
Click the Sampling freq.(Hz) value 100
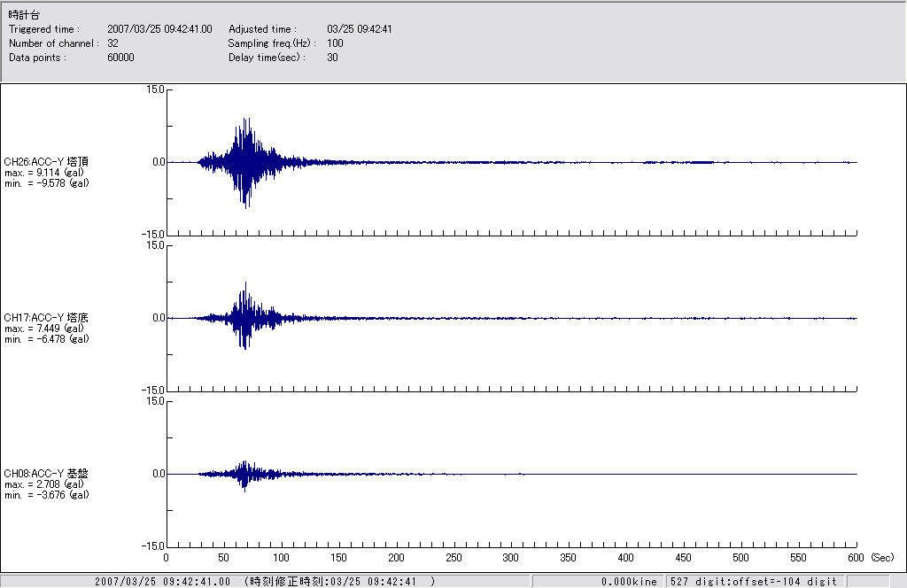pyautogui.click(x=335, y=43)
